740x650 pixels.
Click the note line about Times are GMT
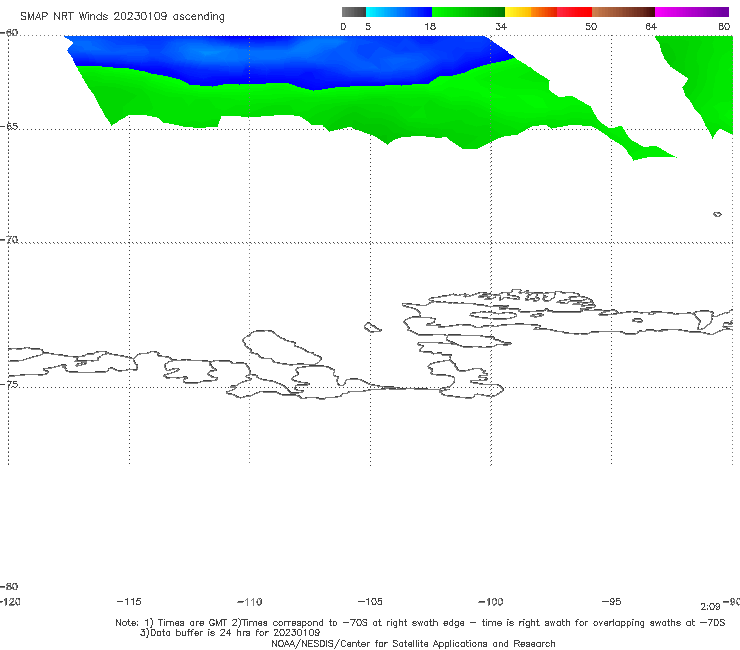tap(420, 623)
